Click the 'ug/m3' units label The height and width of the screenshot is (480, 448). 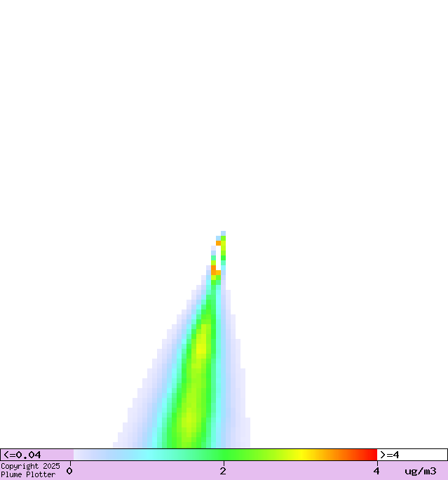coord(421,472)
